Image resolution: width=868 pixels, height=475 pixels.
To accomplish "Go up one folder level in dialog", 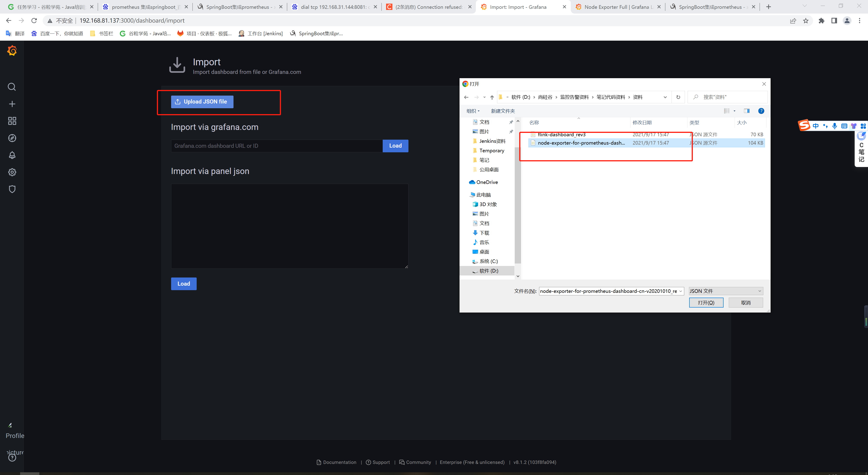I will [492, 97].
